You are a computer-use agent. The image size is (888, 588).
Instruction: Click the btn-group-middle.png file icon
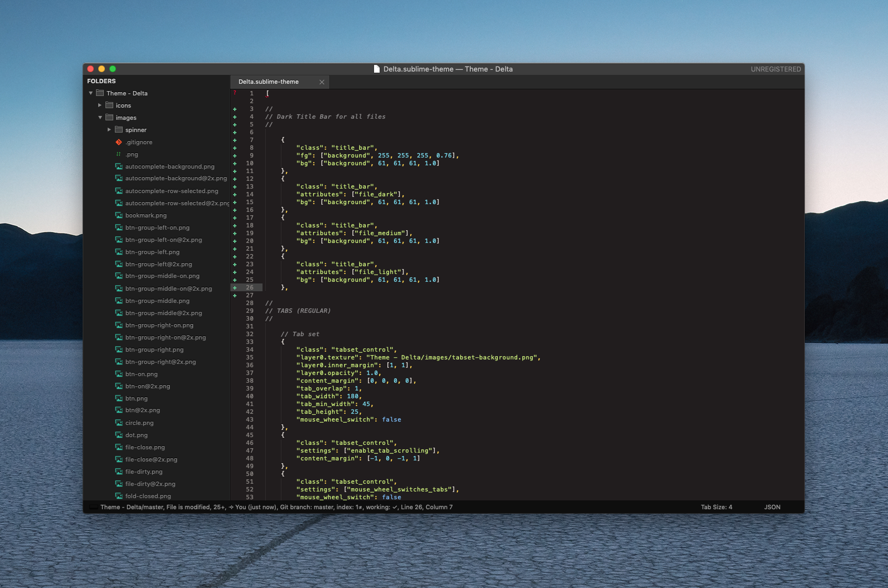click(x=119, y=301)
